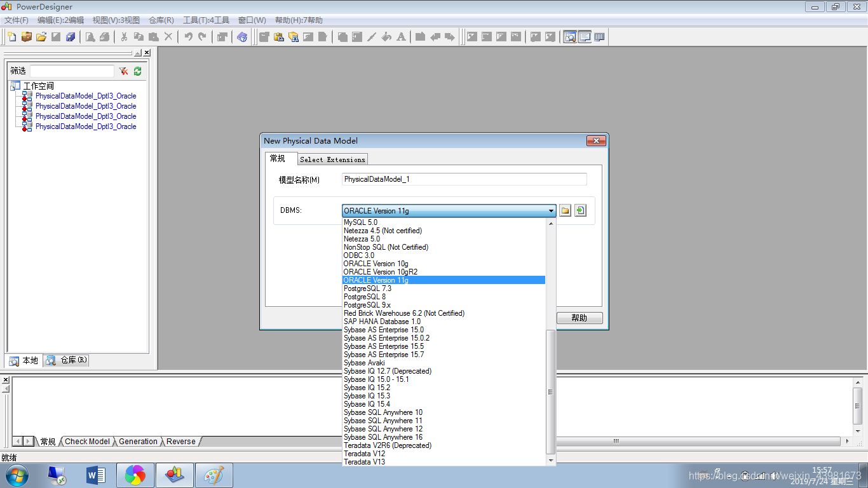Screen dimensions: 868x488
Task: Click the Undo toolbar arrow
Action: [x=188, y=37]
